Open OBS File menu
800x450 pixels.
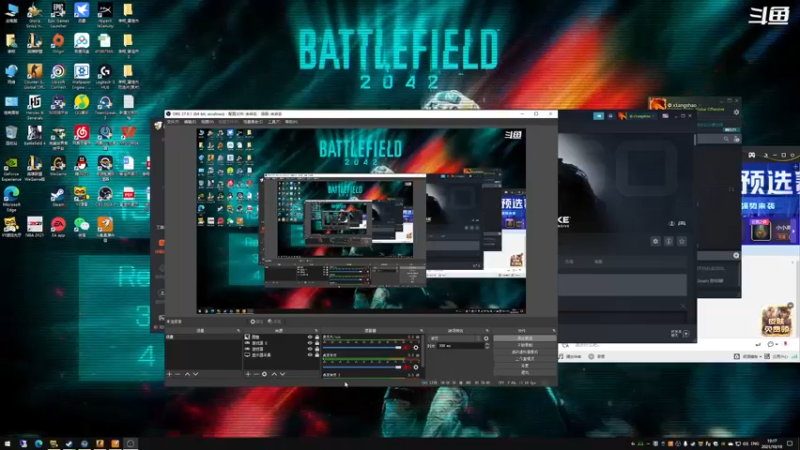[x=173, y=122]
